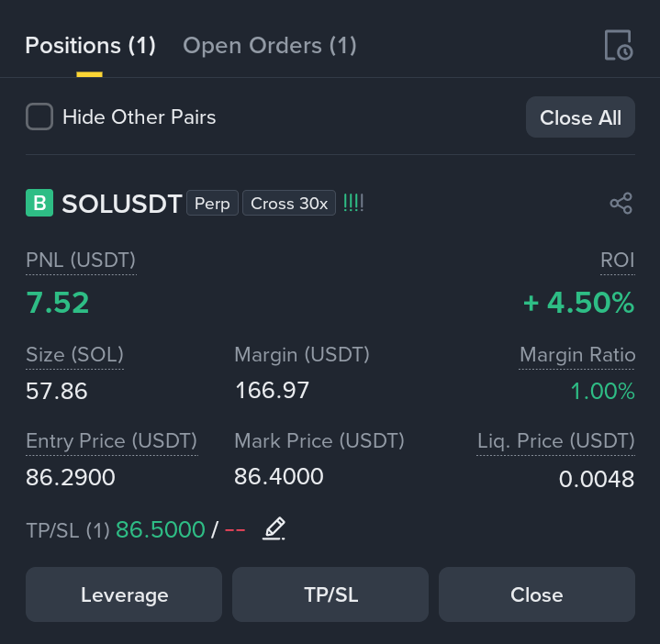Close the SOLUSDT position
Viewport: 660px width, 644px height.
point(537,594)
